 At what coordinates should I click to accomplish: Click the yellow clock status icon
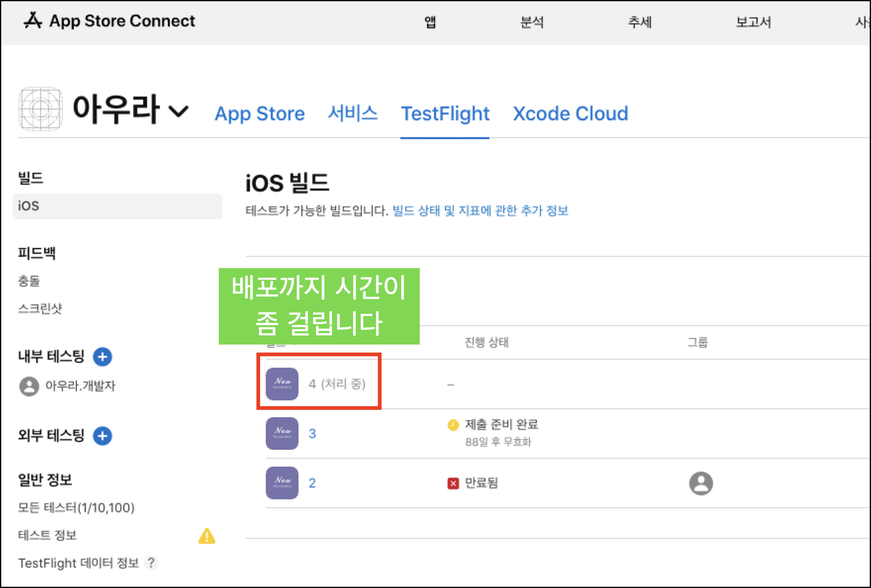[x=453, y=425]
